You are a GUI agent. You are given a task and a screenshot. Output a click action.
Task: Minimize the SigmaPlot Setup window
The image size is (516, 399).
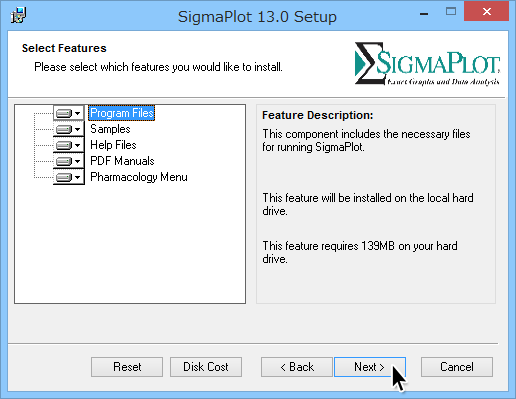424,13
